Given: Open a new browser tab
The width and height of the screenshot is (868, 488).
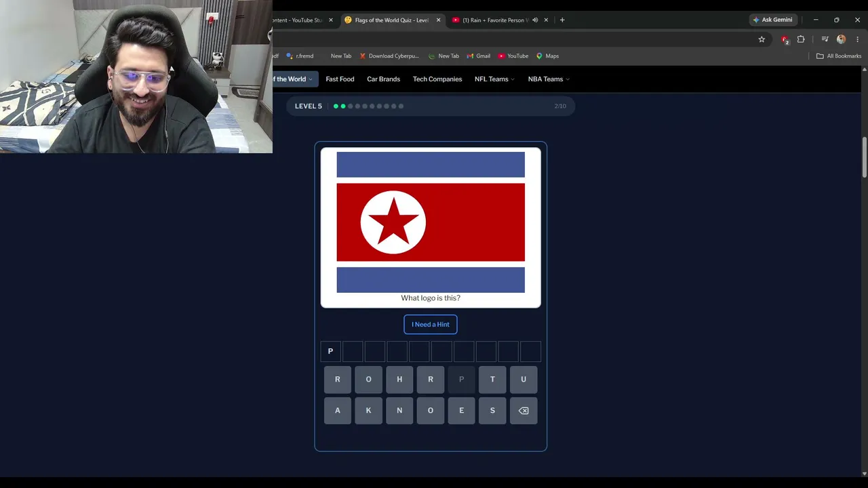Looking at the screenshot, I should coord(562,20).
